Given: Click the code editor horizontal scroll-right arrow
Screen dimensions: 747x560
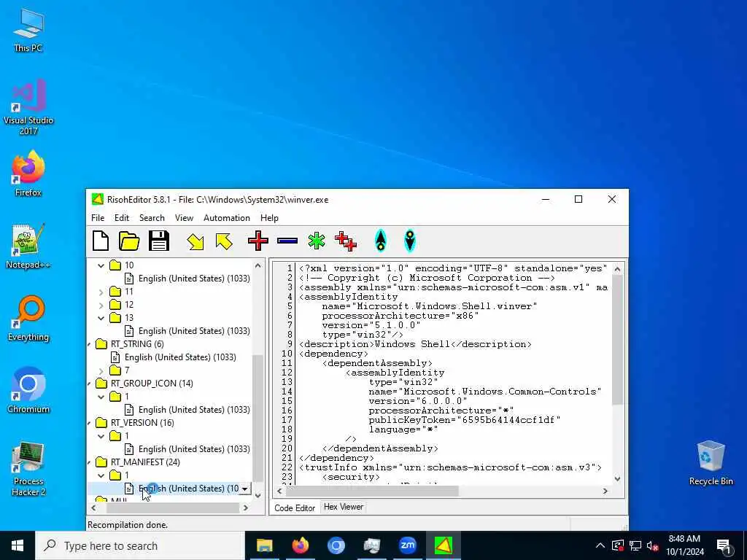Looking at the screenshot, I should pos(605,491).
